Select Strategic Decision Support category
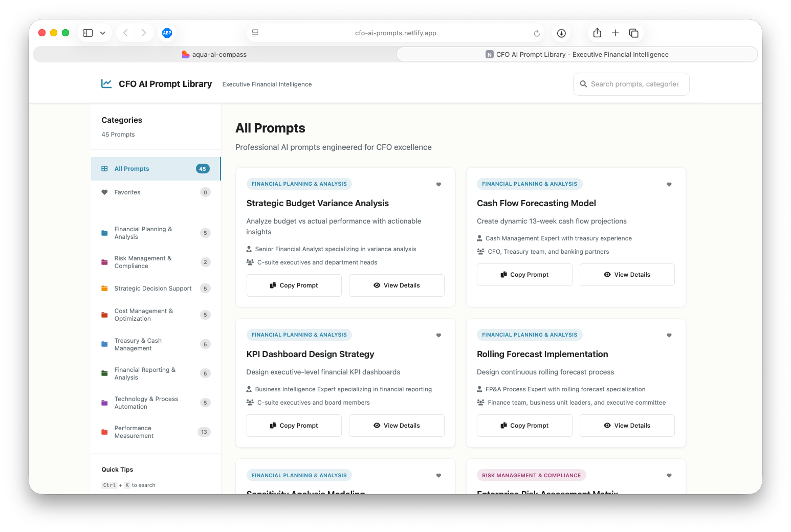The image size is (791, 532). pyautogui.click(x=156, y=289)
